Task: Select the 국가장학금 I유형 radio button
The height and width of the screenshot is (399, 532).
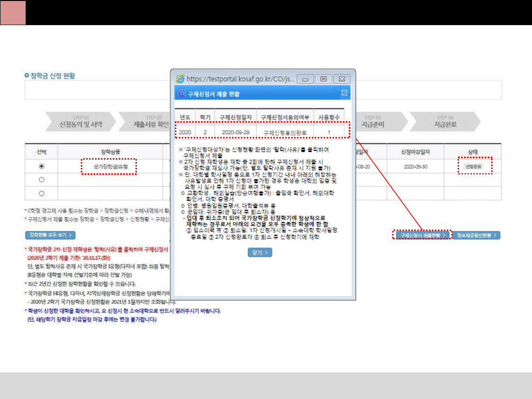Action: coord(41,166)
